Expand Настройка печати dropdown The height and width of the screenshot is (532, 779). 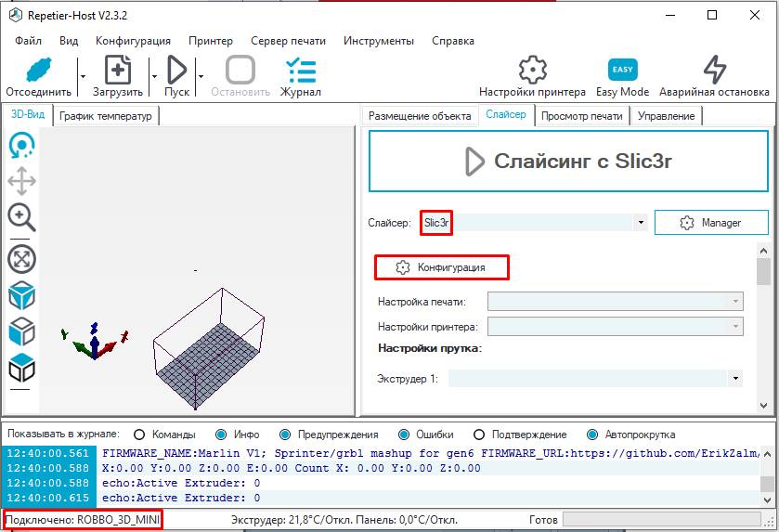tap(735, 301)
